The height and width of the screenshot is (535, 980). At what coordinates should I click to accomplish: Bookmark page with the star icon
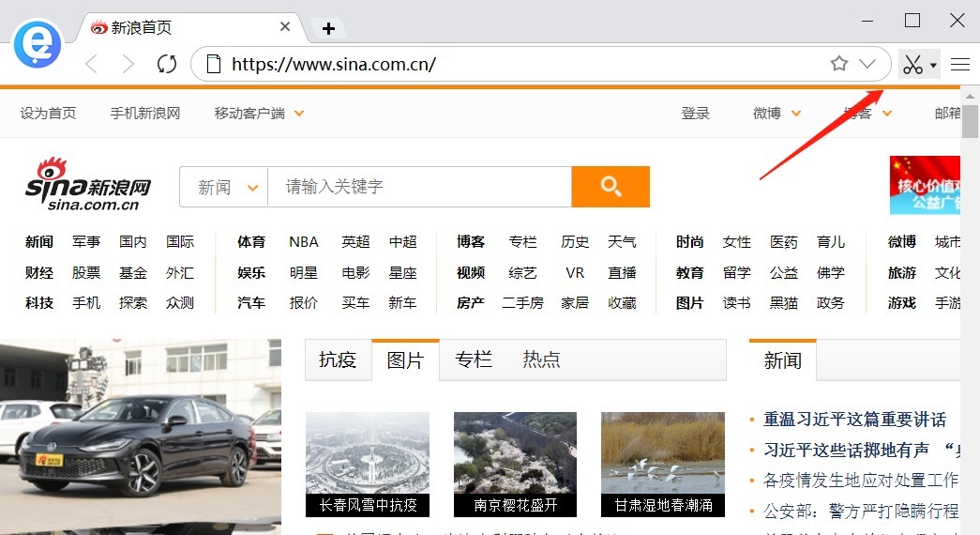tap(839, 64)
